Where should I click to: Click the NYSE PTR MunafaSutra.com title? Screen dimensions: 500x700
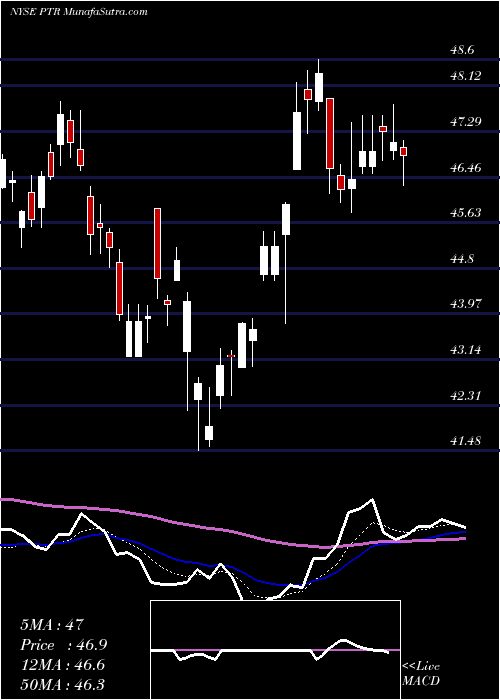click(x=79, y=12)
